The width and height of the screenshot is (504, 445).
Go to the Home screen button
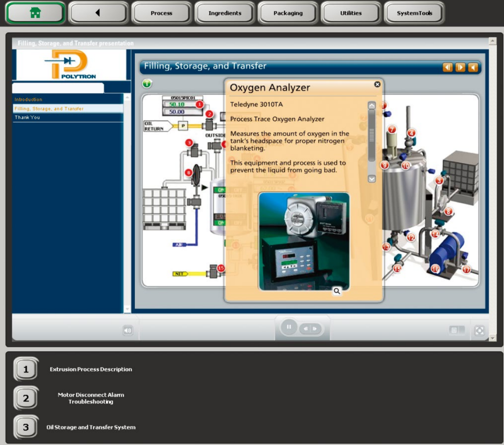click(35, 13)
